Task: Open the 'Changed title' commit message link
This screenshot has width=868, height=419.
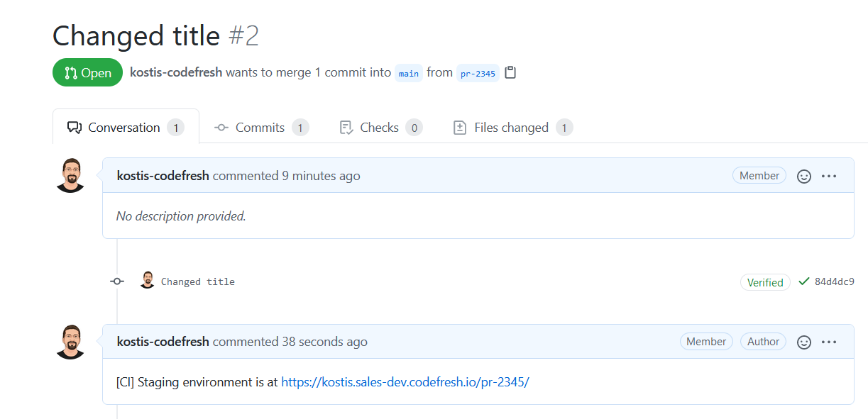Action: pos(198,281)
